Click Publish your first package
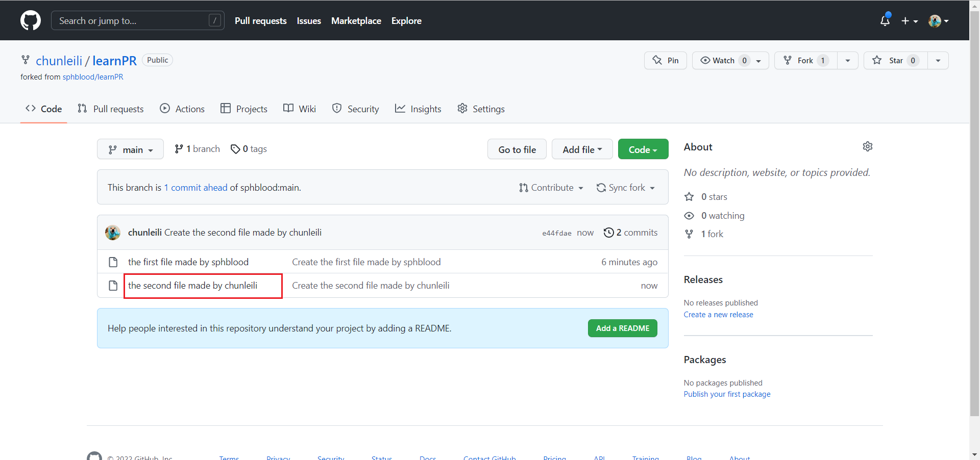This screenshot has height=460, width=980. pyautogui.click(x=727, y=394)
